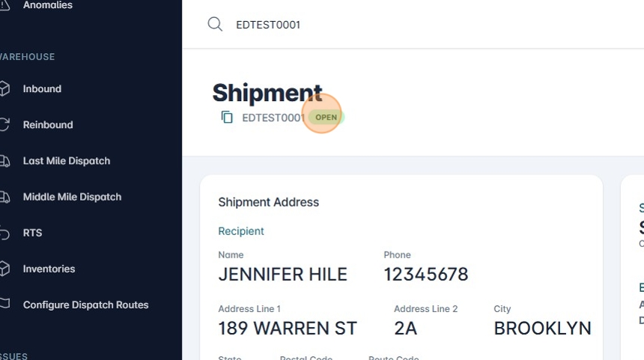
Task: Click the Last Mile Dispatch truck icon
Action: pos(4,161)
